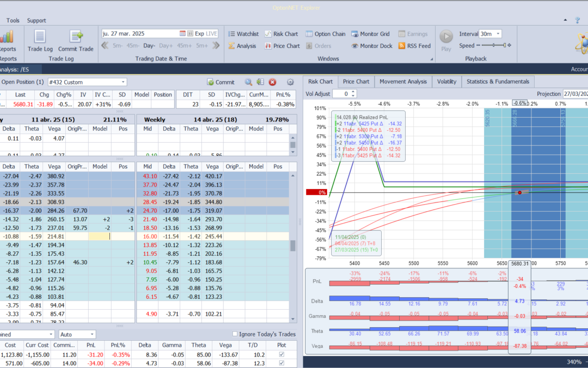
Task: Click the help question mark icon
Action: (x=578, y=20)
